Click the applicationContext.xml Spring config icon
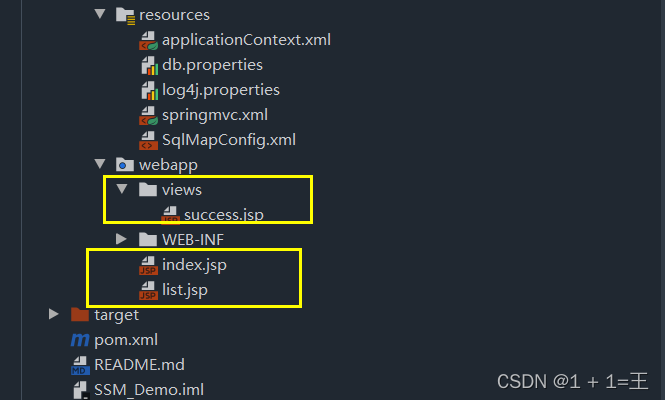This screenshot has height=400, width=665. point(148,41)
